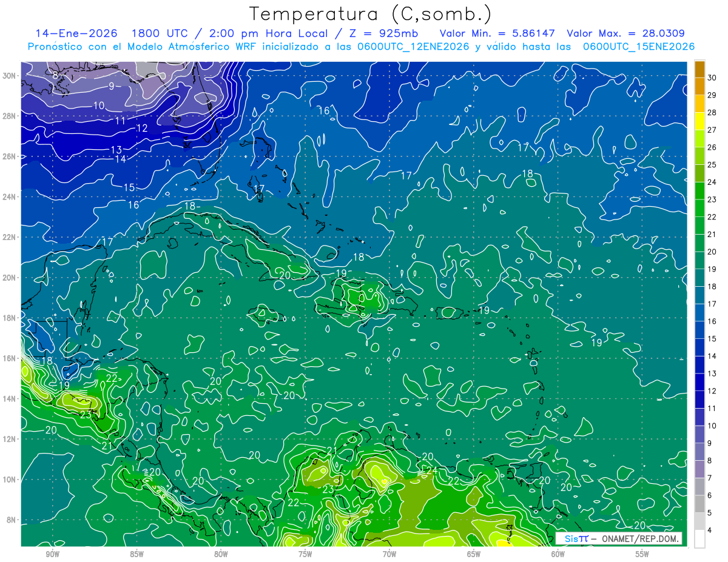This screenshot has height=562, width=728.
Task: Click the '14' contour label on map
Action: (x=121, y=159)
